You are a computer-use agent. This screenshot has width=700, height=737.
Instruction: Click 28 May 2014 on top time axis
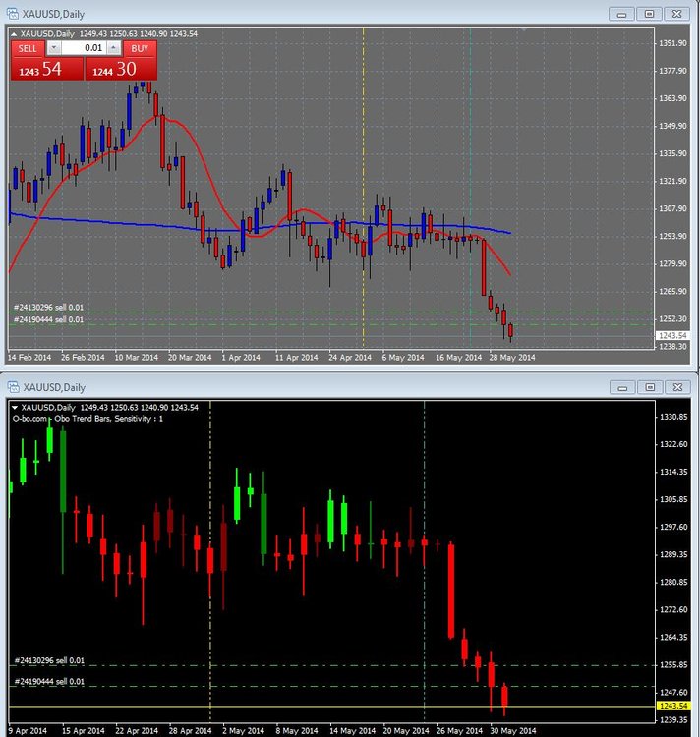512,358
